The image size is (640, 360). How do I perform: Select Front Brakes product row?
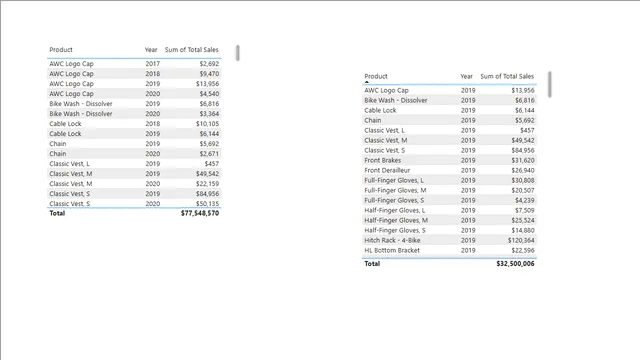pyautogui.click(x=382, y=160)
